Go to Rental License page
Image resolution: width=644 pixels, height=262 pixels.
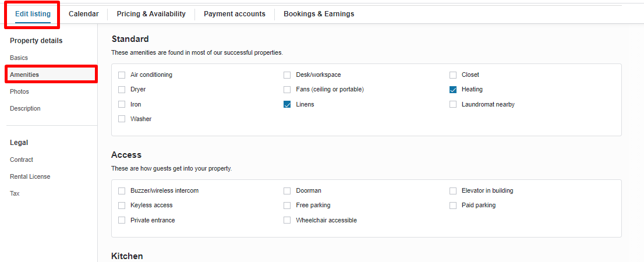pos(30,177)
